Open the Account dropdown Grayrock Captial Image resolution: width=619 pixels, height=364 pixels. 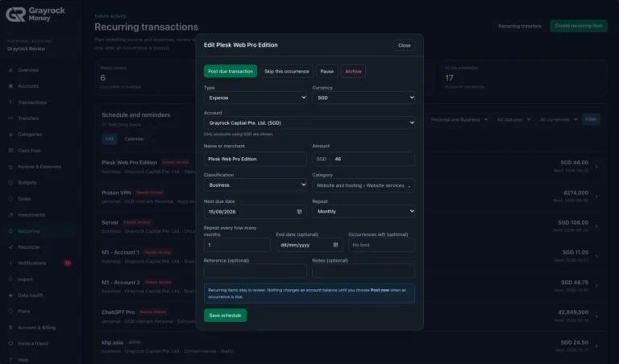click(309, 123)
